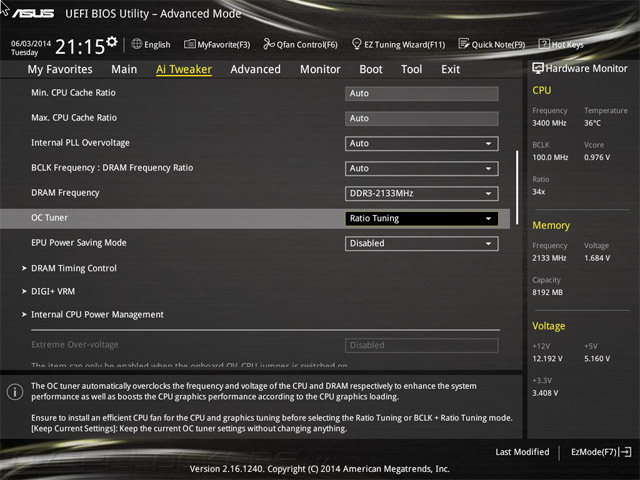Viewport: 640px width, 480px height.
Task: Click the Quick Note(F9) label
Action: (x=498, y=44)
